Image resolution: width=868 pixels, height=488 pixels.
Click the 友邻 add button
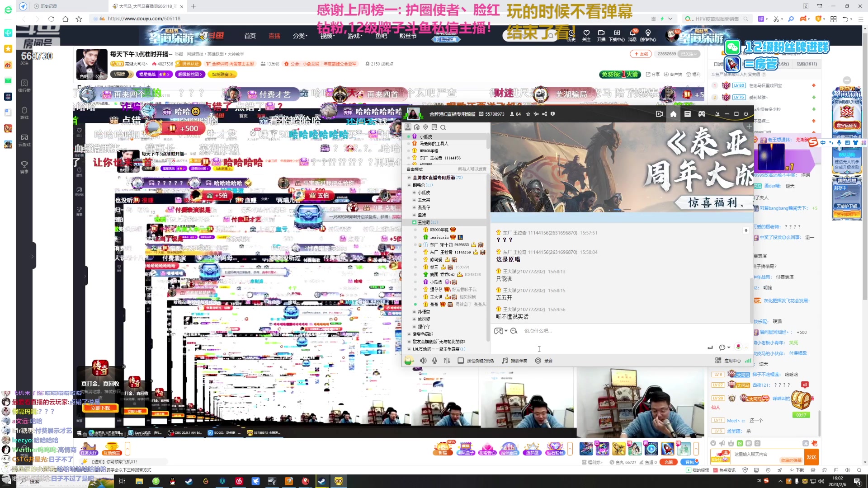[x=641, y=54]
